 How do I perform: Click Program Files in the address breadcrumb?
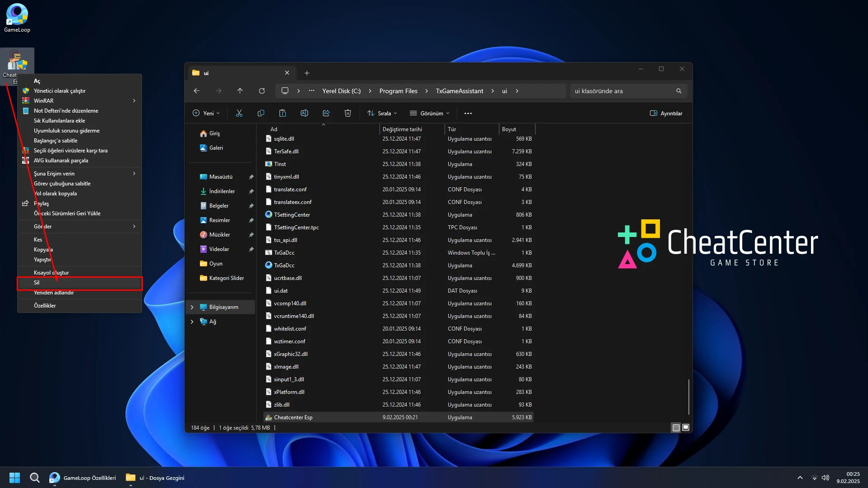[x=398, y=91]
